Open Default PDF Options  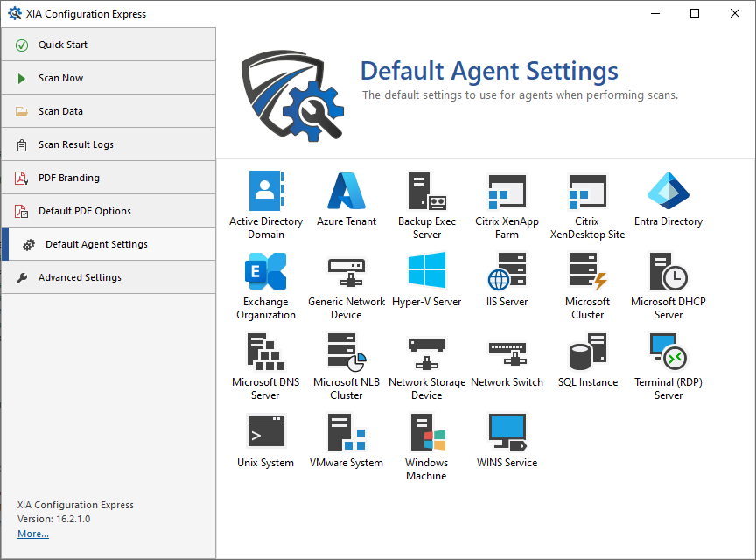click(x=108, y=211)
